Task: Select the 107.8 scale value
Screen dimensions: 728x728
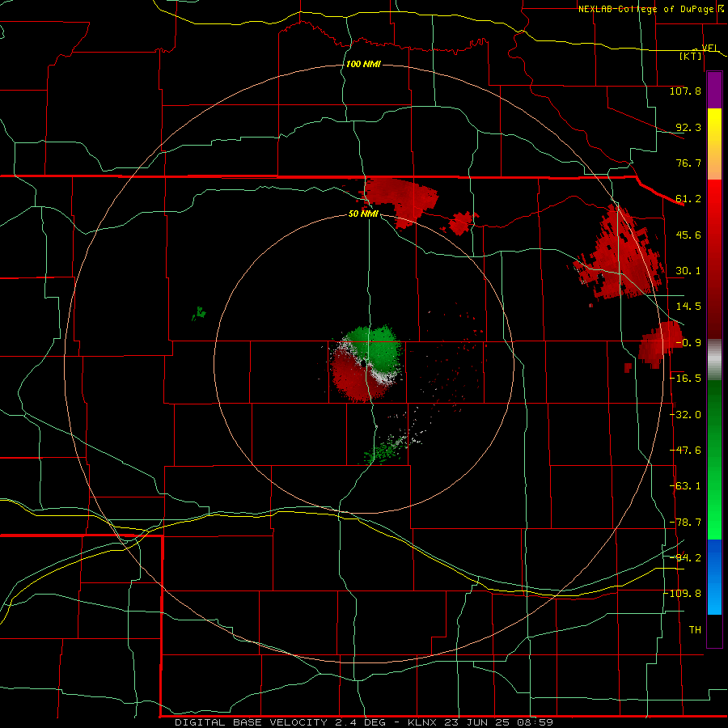Action: pos(685,91)
